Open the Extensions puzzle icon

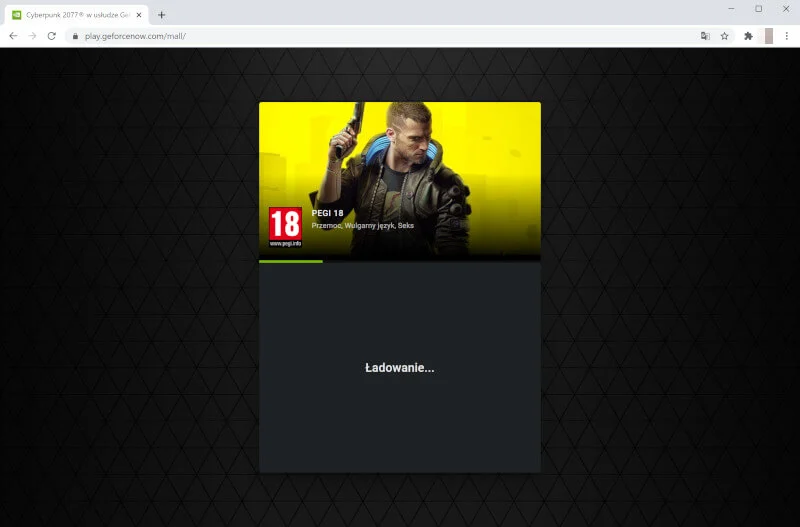pos(748,36)
